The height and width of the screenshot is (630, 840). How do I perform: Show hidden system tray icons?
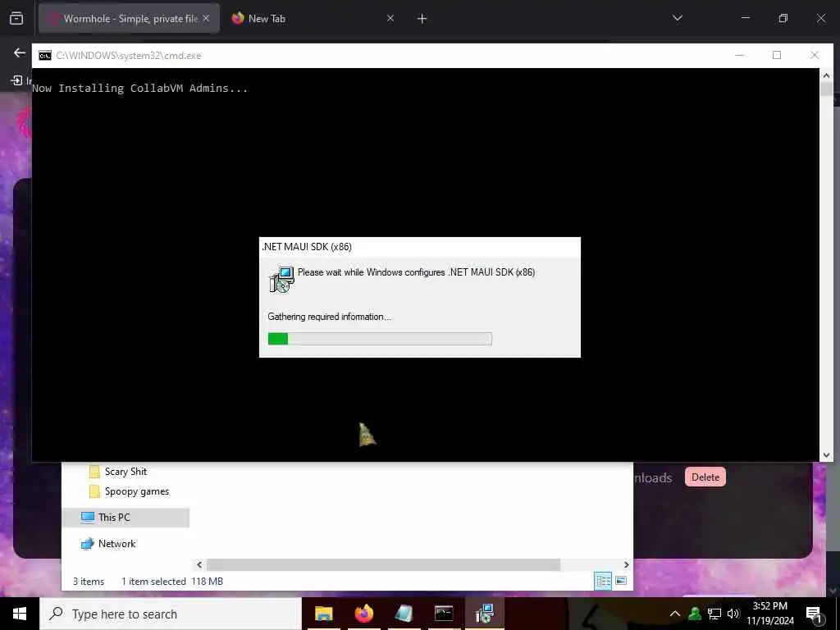click(675, 614)
